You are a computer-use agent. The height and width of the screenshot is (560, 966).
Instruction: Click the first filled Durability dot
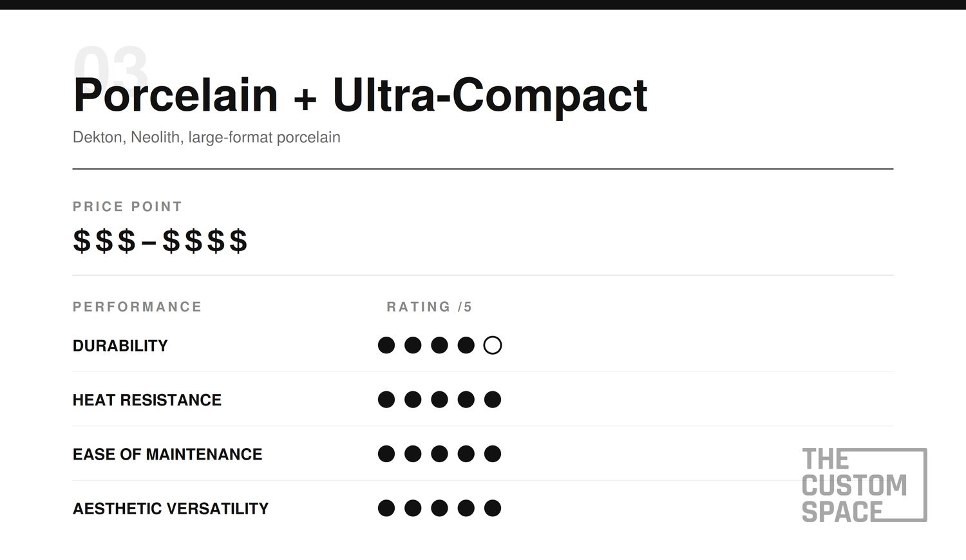point(386,346)
